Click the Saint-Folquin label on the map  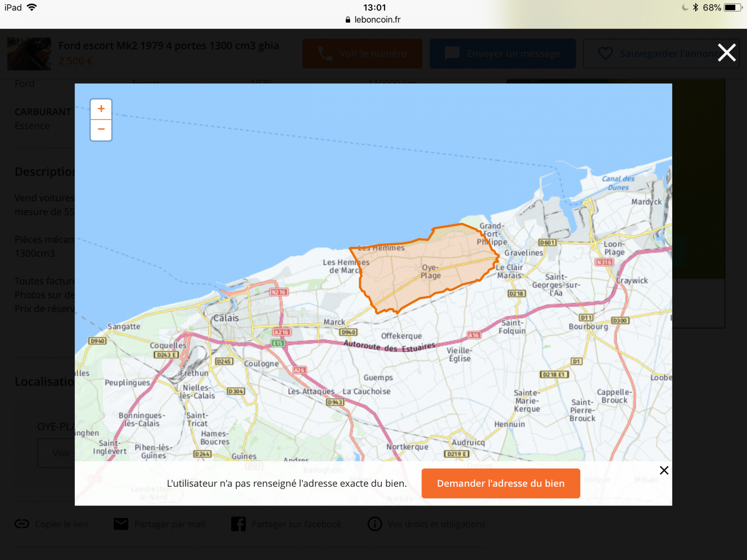point(512,327)
